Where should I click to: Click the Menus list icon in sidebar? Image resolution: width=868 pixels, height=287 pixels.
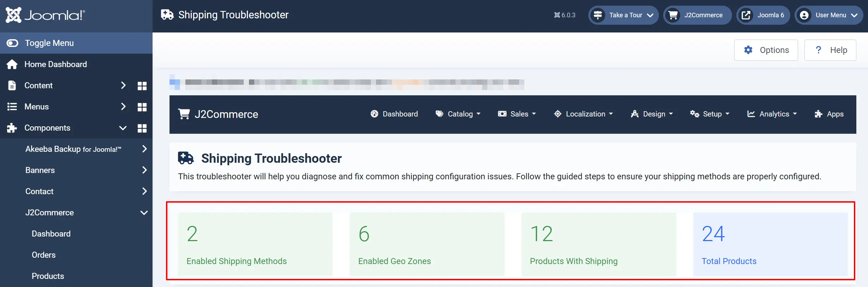[12, 107]
